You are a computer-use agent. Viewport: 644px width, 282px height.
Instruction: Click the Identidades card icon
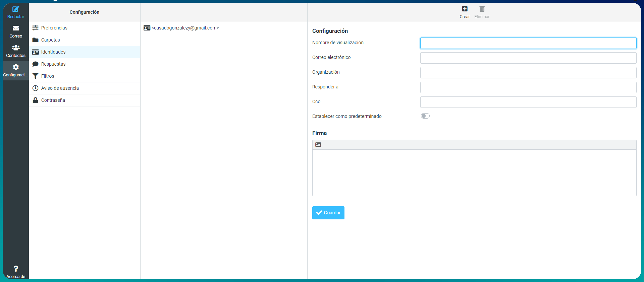coord(35,52)
